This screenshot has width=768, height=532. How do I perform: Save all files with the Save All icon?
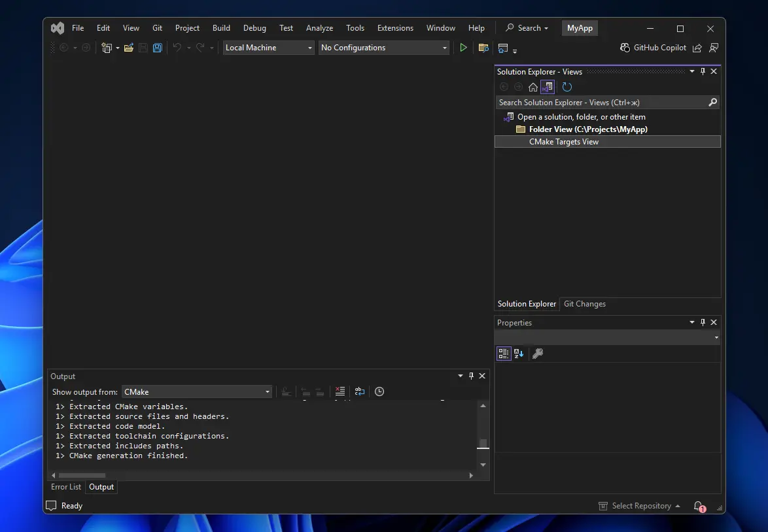tap(157, 47)
